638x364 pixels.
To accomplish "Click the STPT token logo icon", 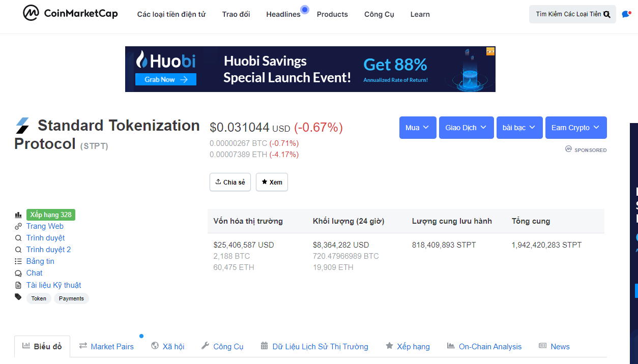I will click(x=22, y=126).
